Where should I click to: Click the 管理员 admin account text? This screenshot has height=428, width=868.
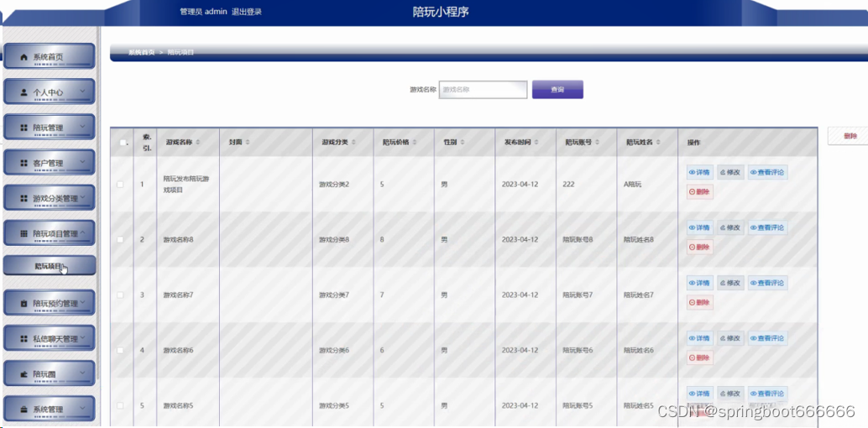(x=203, y=12)
